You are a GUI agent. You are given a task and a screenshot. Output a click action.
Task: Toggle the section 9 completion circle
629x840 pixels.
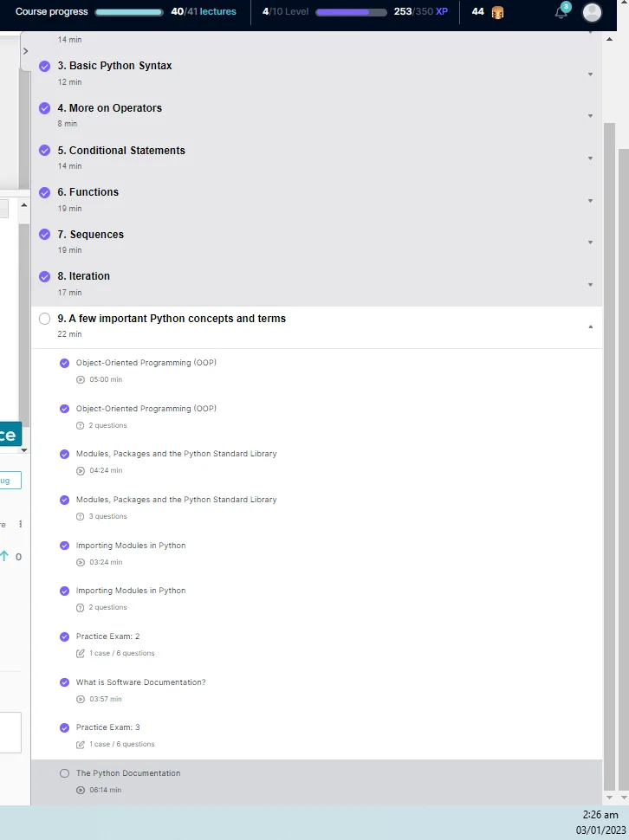[45, 319]
